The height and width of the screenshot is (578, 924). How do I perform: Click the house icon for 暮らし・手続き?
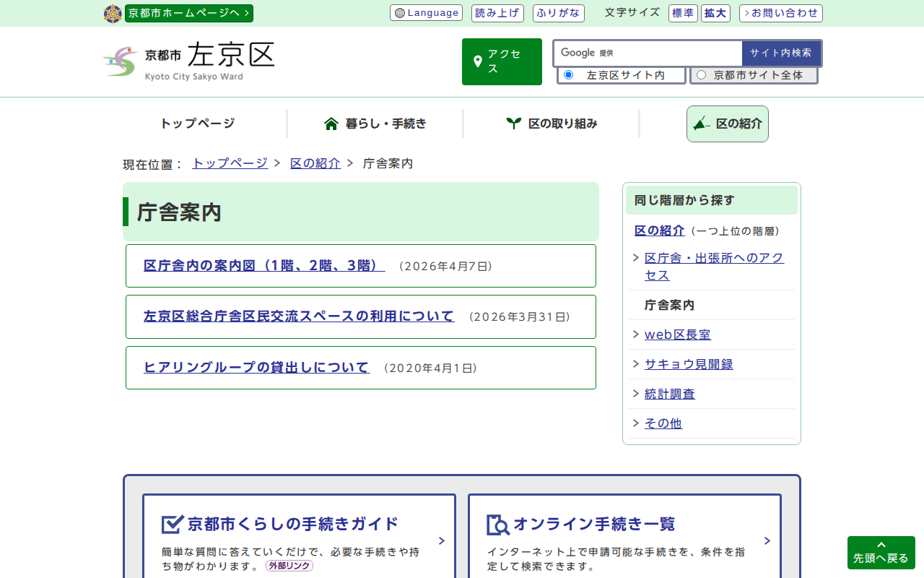(331, 124)
